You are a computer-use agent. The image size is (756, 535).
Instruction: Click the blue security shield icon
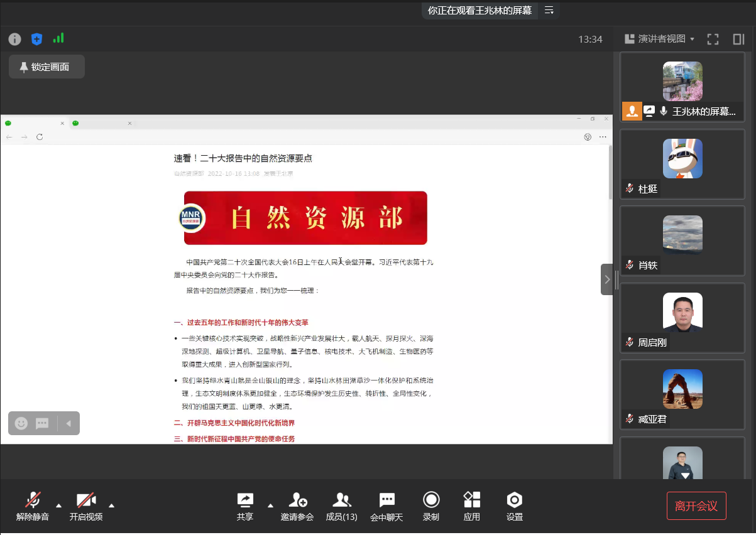point(36,39)
